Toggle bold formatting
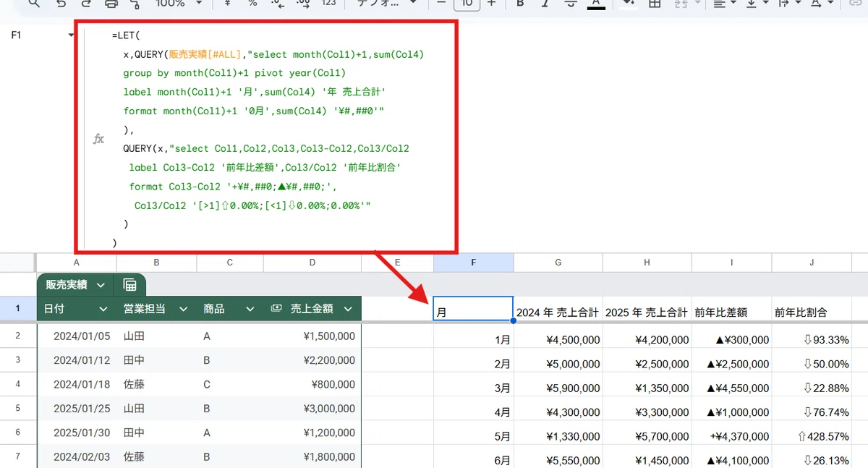This screenshot has width=868, height=468. pos(520,4)
